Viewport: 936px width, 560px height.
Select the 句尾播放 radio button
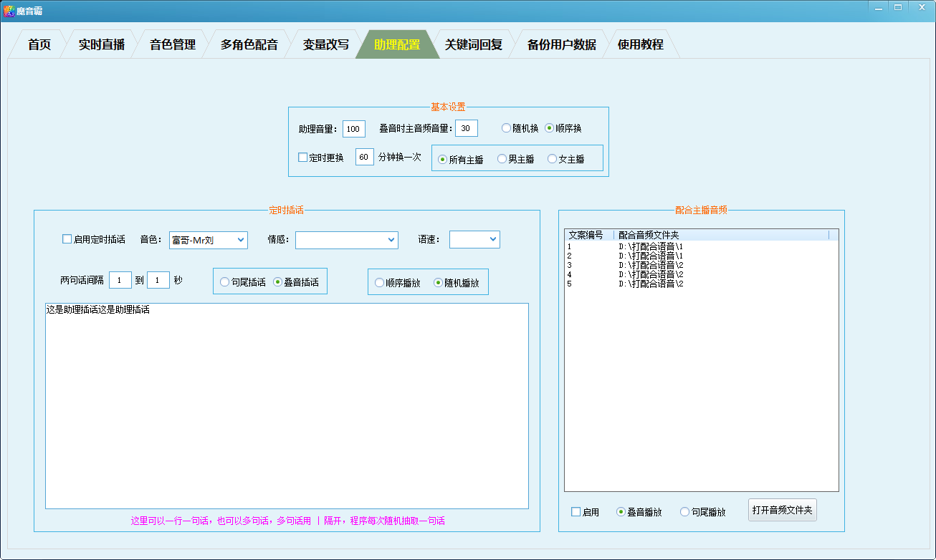point(685,512)
